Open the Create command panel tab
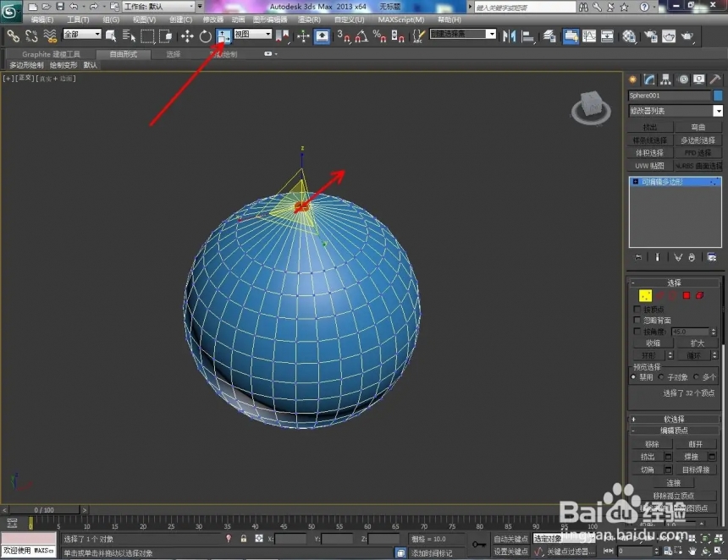This screenshot has height=560, width=728. tap(633, 80)
